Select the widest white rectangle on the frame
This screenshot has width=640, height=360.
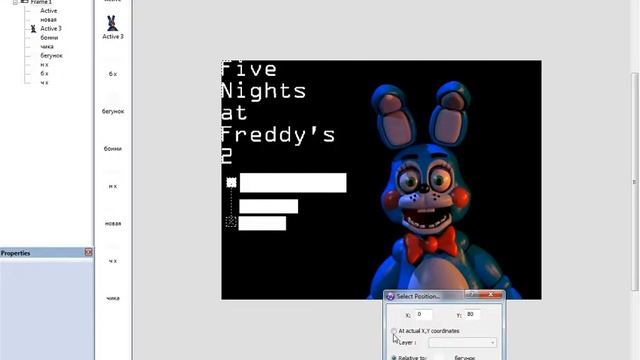293,182
